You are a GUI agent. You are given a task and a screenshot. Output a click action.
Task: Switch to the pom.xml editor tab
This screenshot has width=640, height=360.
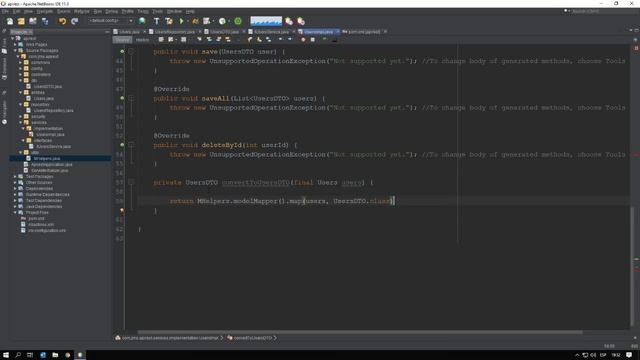(x=363, y=31)
